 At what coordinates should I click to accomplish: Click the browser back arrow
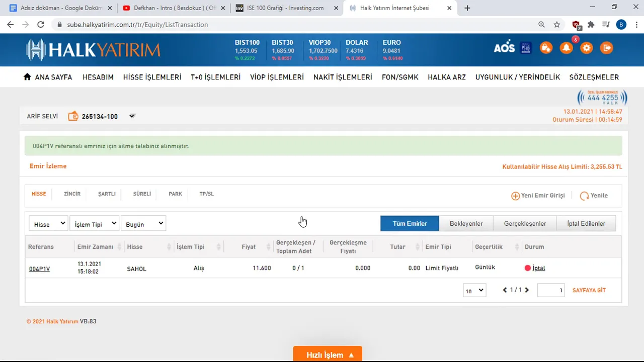pyautogui.click(x=10, y=24)
